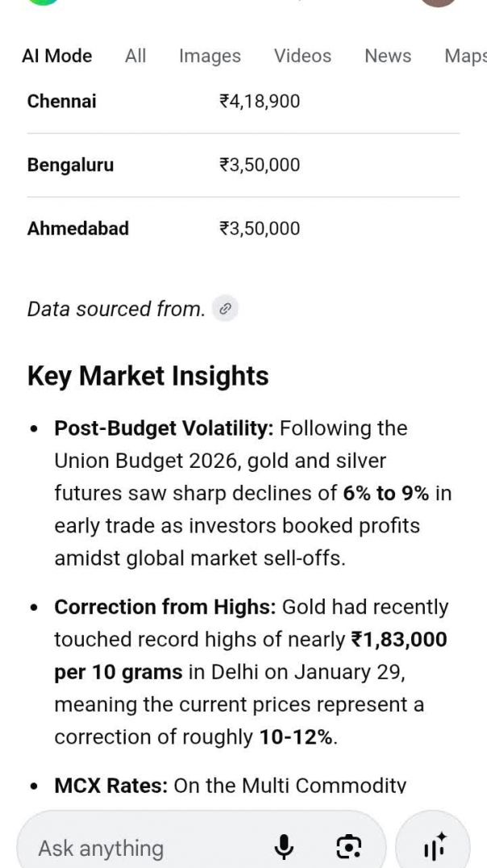Switch to the AI Mode tab

click(x=57, y=56)
